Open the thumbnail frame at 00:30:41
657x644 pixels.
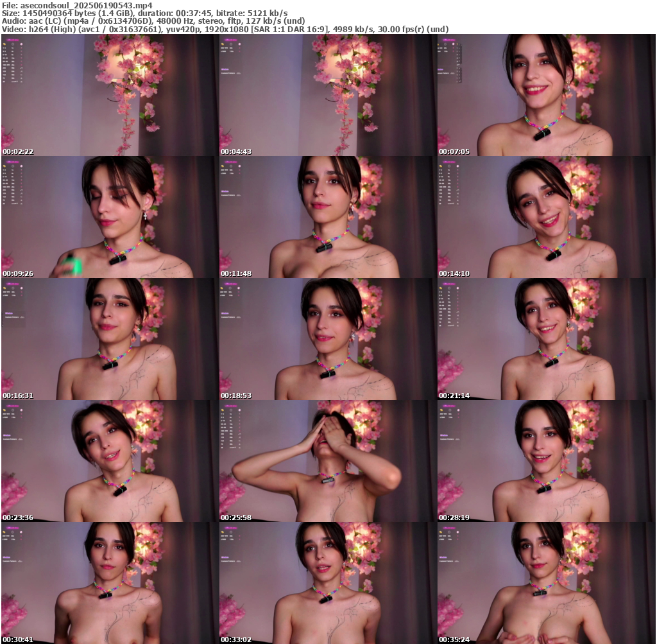pyautogui.click(x=110, y=583)
